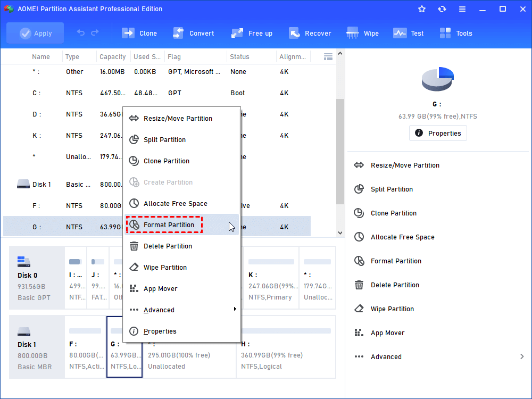The width and height of the screenshot is (532, 399).
Task: Choose App Mover in context menu
Action: click(182, 289)
